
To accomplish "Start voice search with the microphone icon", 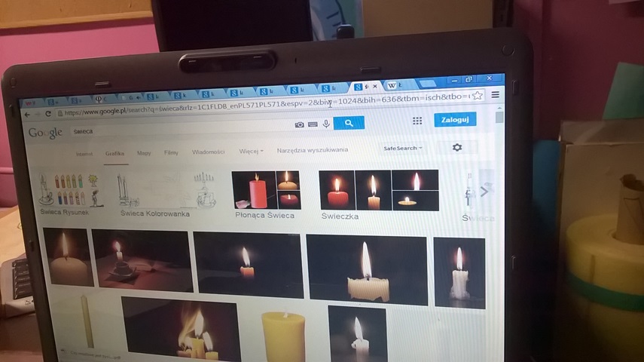I will (326, 124).
